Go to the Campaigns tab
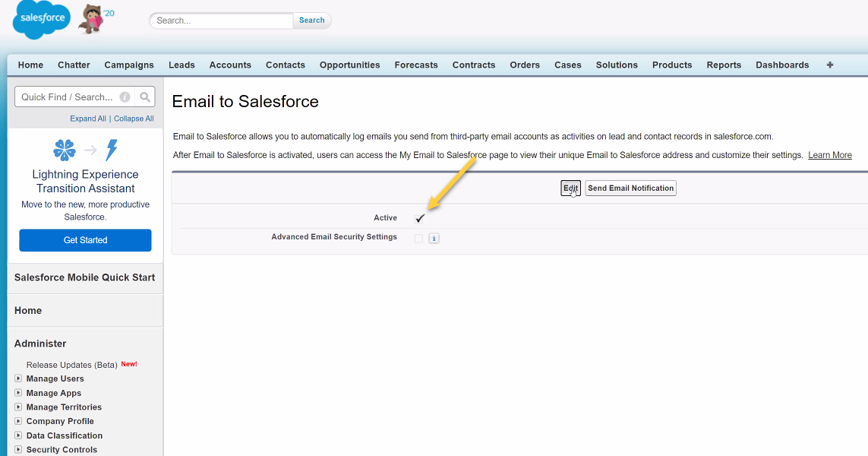The width and height of the screenshot is (868, 456). [129, 65]
